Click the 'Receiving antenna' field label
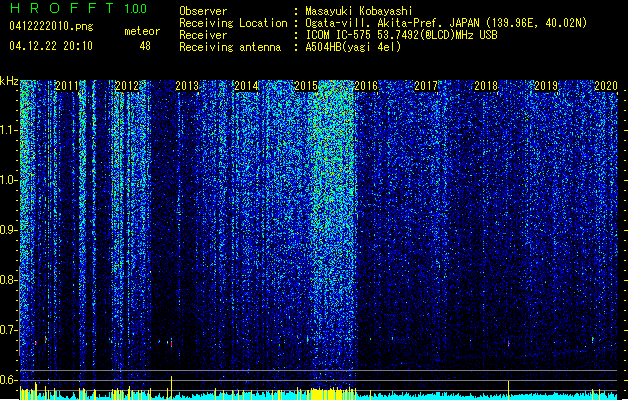The image size is (629, 400). [230, 47]
